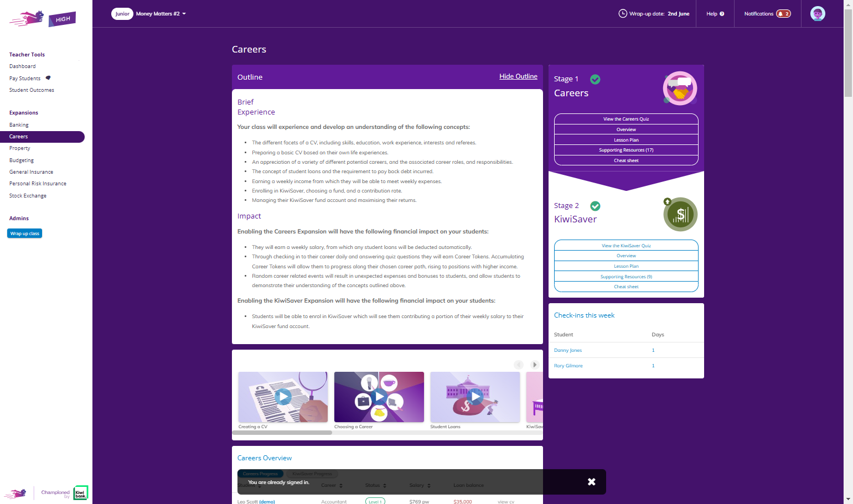Click the Help question mark icon
This screenshot has height=504, width=853.
pyautogui.click(x=722, y=14)
